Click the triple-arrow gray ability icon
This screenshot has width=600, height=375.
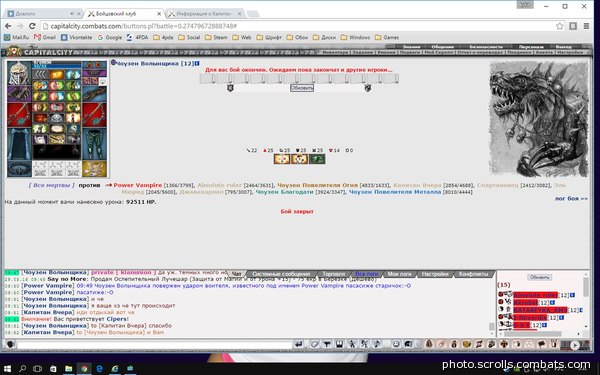[x=40, y=74]
